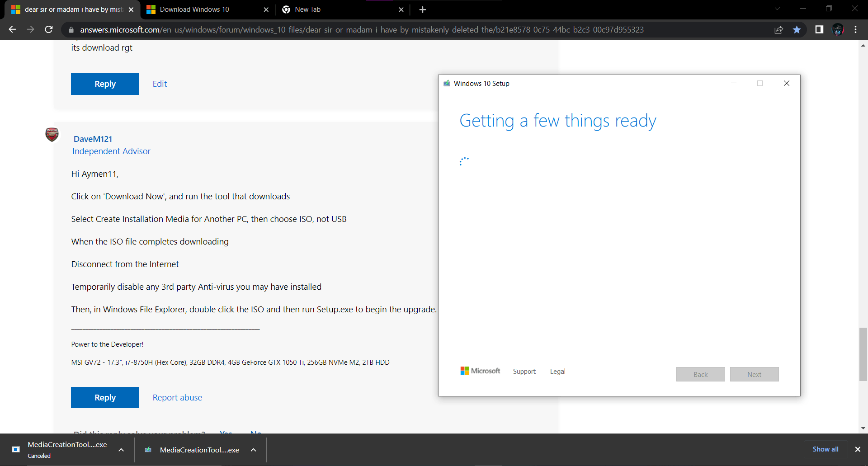Click the Windows 10 Setup window icon

click(447, 84)
